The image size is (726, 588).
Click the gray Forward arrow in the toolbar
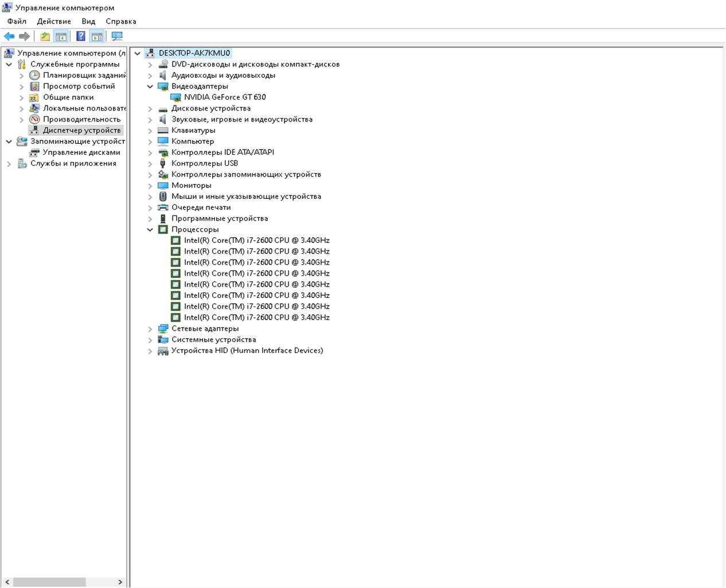[x=24, y=36]
